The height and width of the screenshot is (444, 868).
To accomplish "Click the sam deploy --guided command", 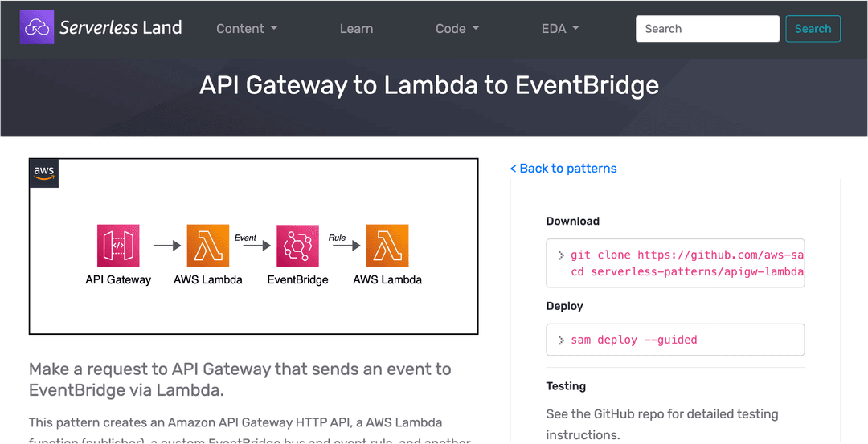I will pyautogui.click(x=634, y=340).
